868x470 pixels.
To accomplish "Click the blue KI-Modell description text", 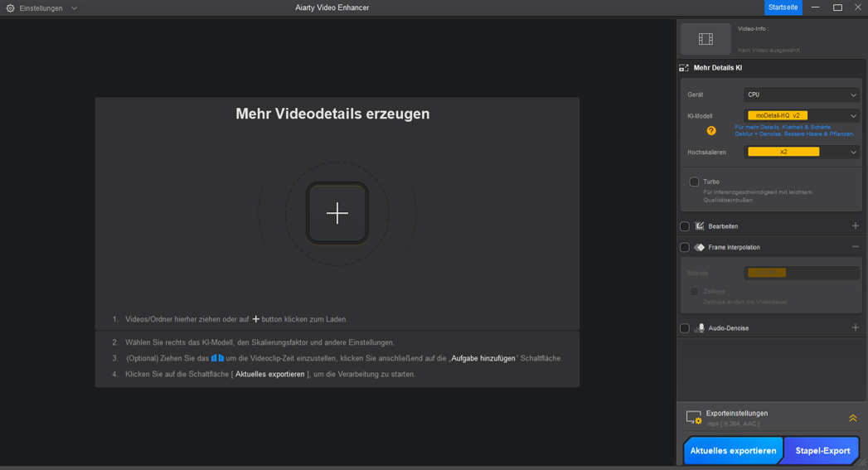I will point(794,131).
